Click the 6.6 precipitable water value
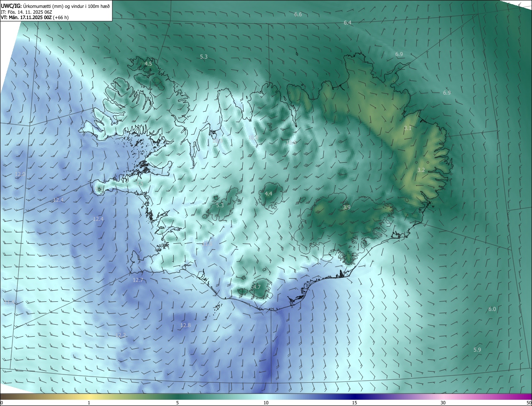532x406 pixels. 298,15
